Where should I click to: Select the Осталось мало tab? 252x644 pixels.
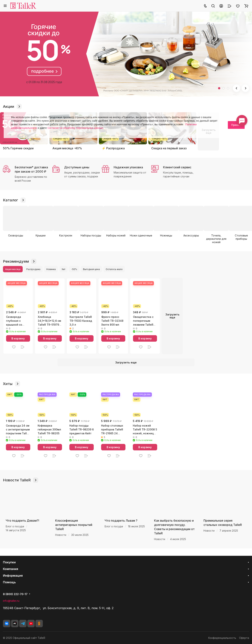114,269
